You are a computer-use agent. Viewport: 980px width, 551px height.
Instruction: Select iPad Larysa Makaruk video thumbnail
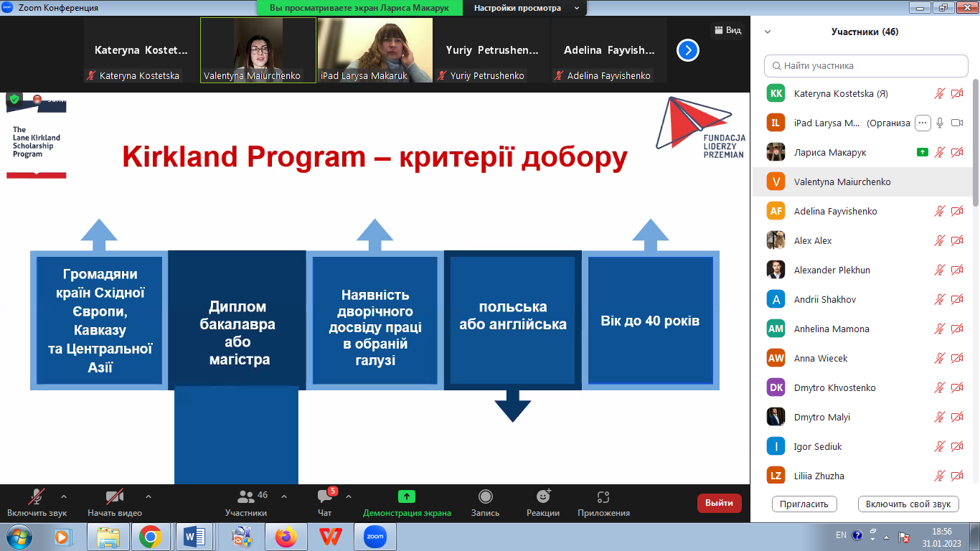(375, 50)
